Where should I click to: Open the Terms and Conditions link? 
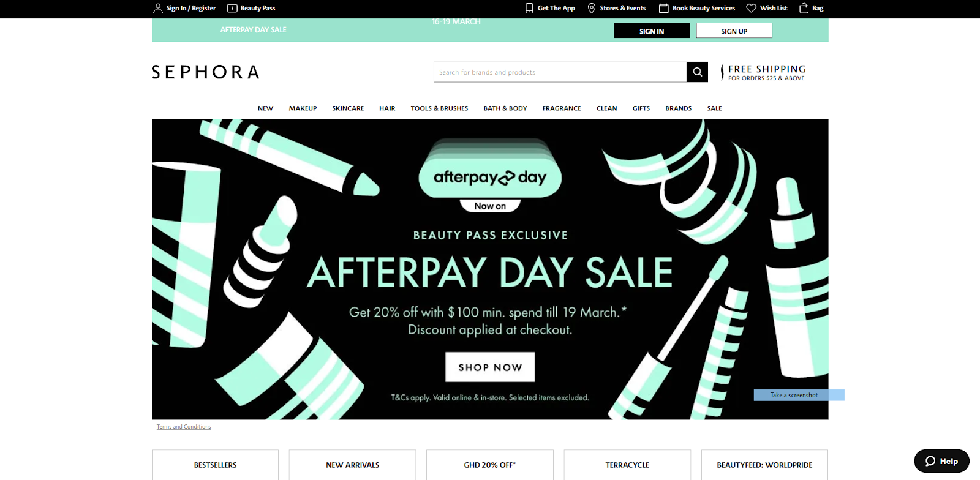coord(184,427)
